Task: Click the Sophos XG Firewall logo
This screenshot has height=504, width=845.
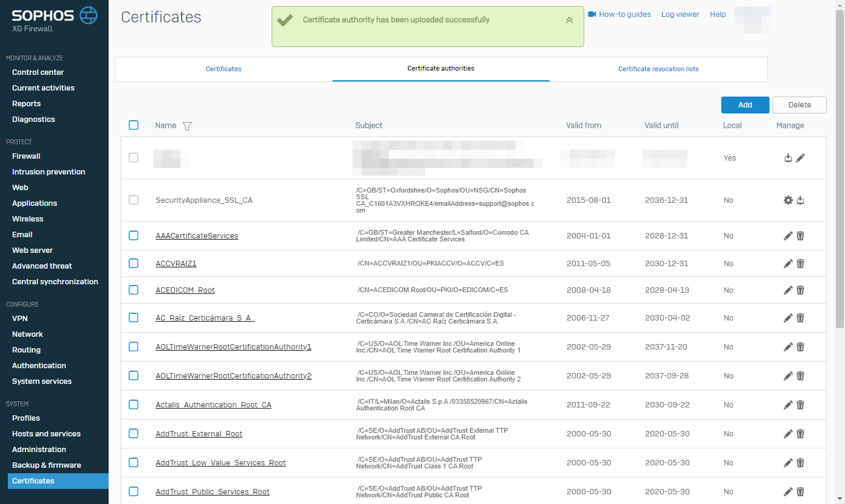Action: click(54, 20)
